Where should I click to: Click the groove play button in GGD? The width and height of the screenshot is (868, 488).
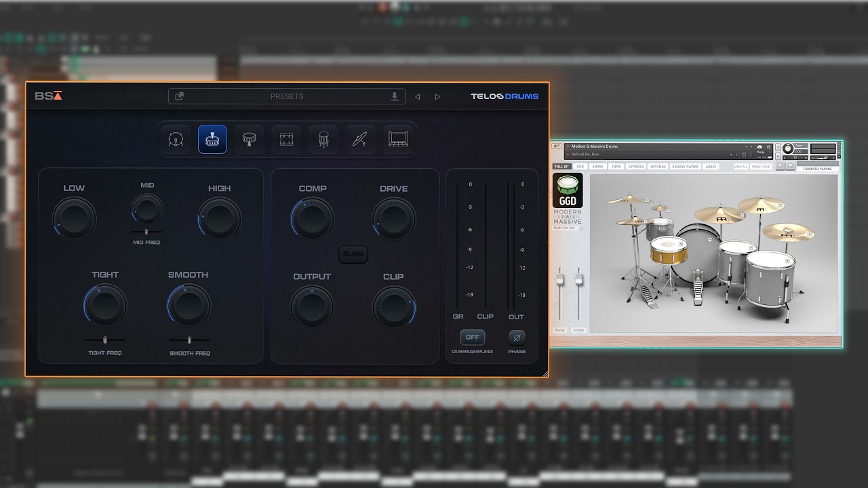coord(780,165)
